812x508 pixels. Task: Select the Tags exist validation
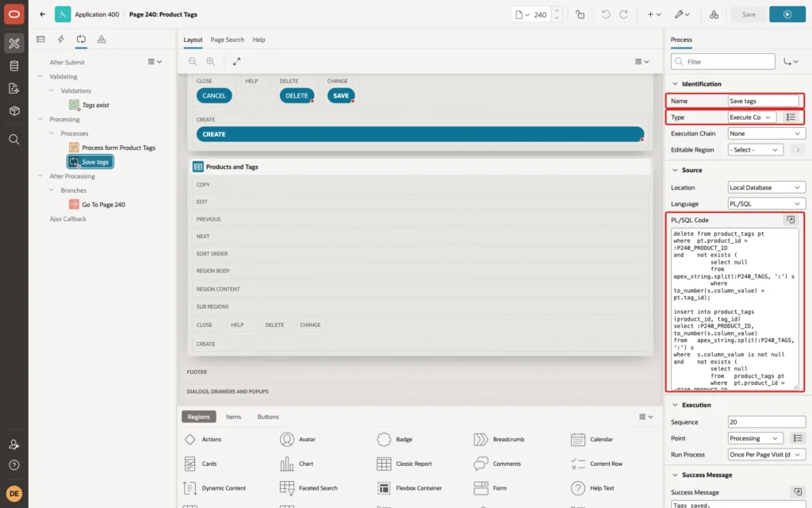pos(95,105)
